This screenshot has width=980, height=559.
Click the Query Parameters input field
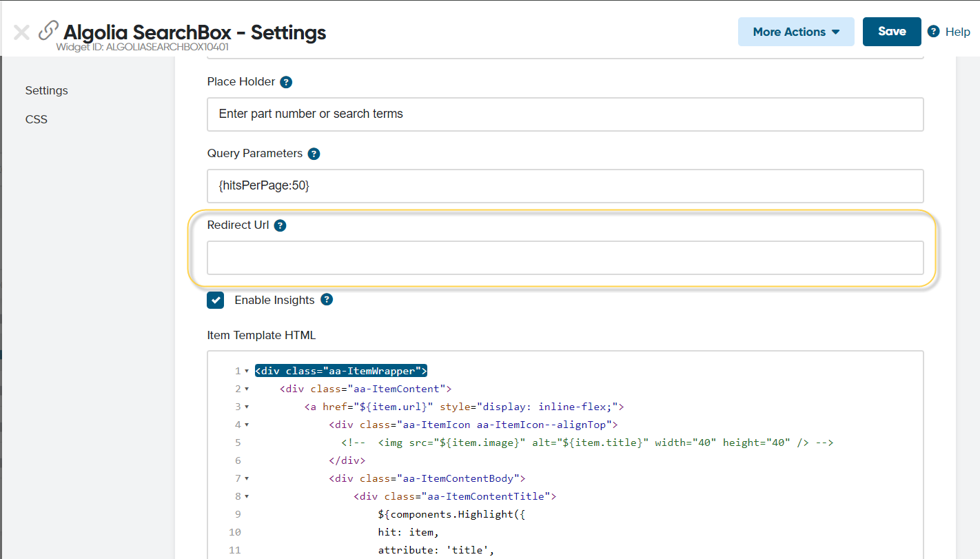click(x=565, y=186)
